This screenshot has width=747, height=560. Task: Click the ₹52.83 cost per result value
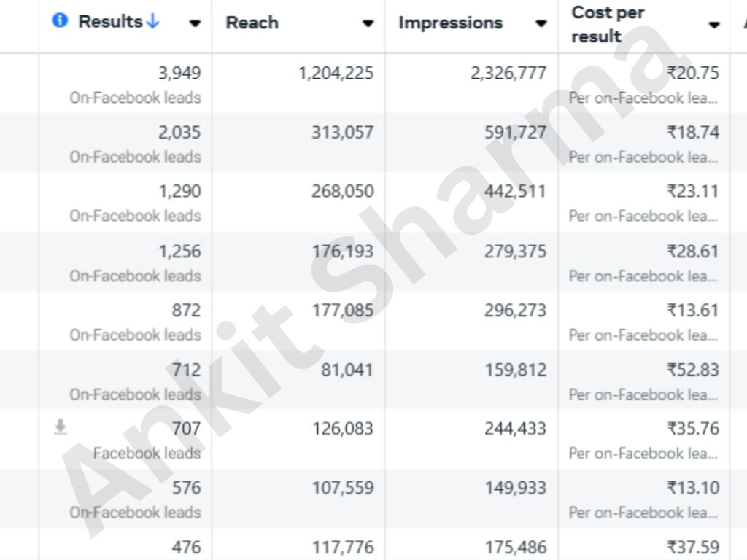[692, 370]
